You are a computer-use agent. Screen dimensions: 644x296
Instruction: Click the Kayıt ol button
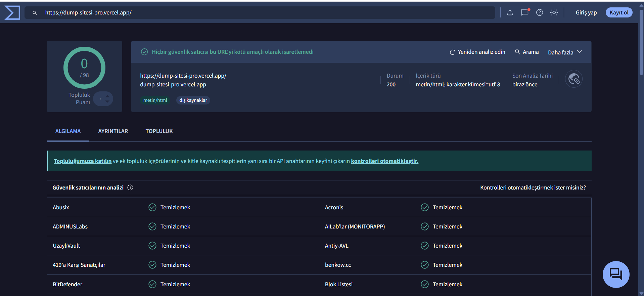pyautogui.click(x=619, y=12)
